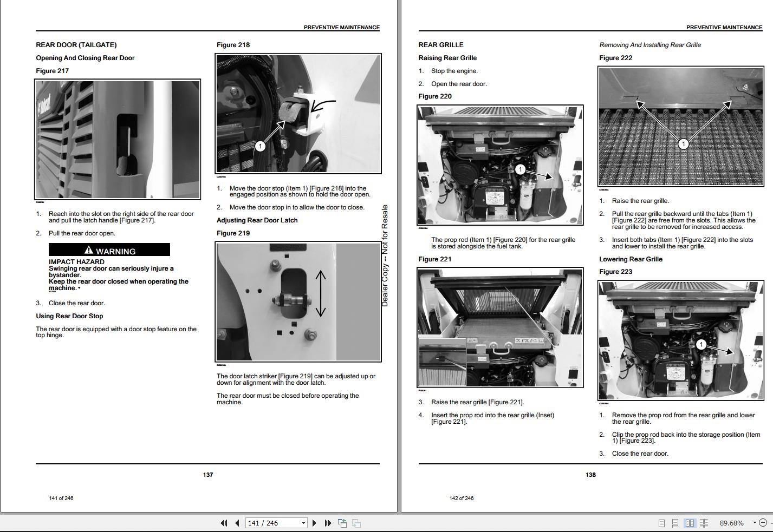Click the Figure 220 engine bay image
The image size is (773, 532).
click(500, 165)
